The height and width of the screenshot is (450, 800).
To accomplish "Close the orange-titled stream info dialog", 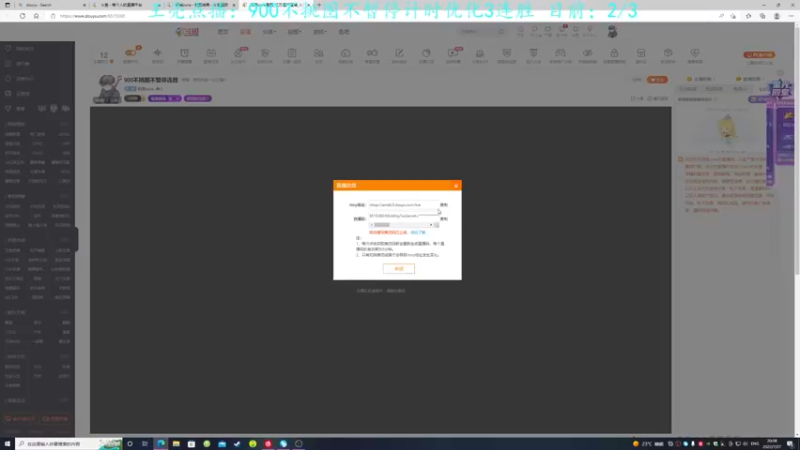I will (x=456, y=186).
